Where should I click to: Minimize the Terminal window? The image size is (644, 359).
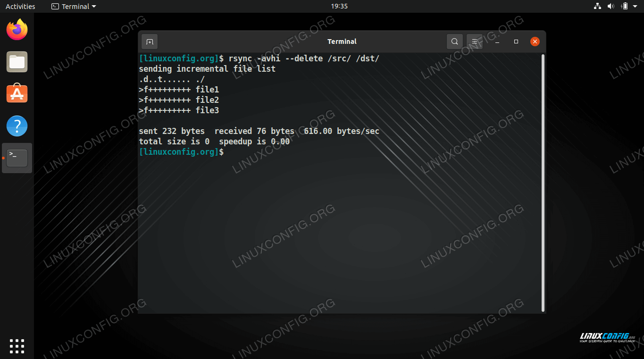pyautogui.click(x=497, y=42)
